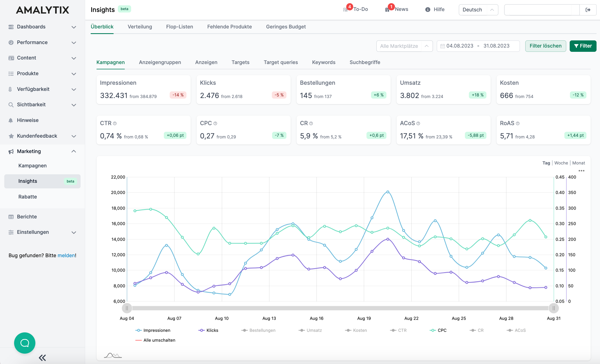Click the green Filter button

click(x=583, y=46)
